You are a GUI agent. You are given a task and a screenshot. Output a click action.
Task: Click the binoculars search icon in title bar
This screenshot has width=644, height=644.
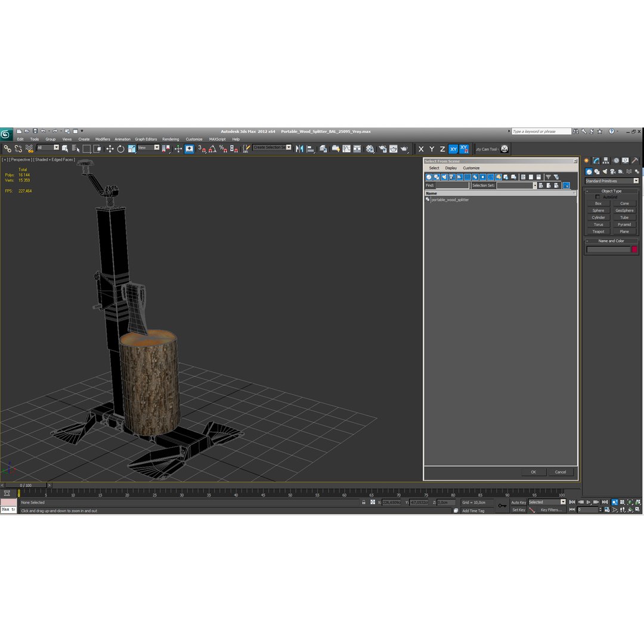click(576, 131)
